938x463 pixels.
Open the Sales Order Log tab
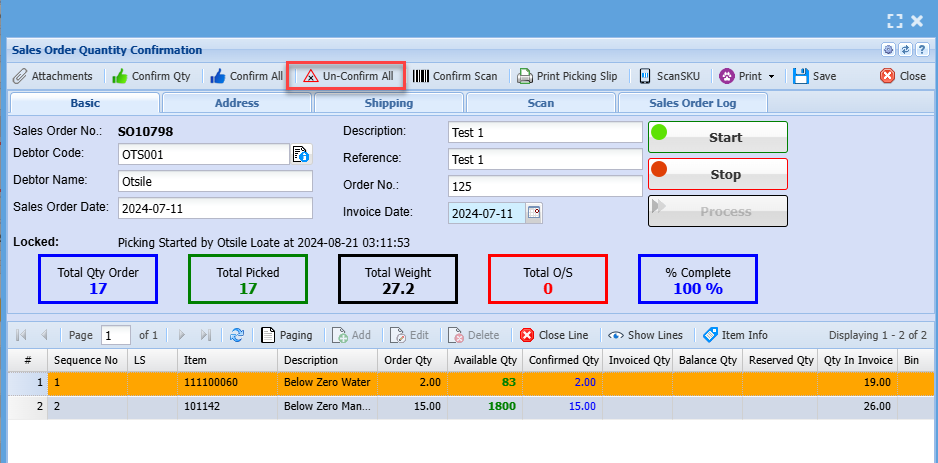click(x=693, y=103)
